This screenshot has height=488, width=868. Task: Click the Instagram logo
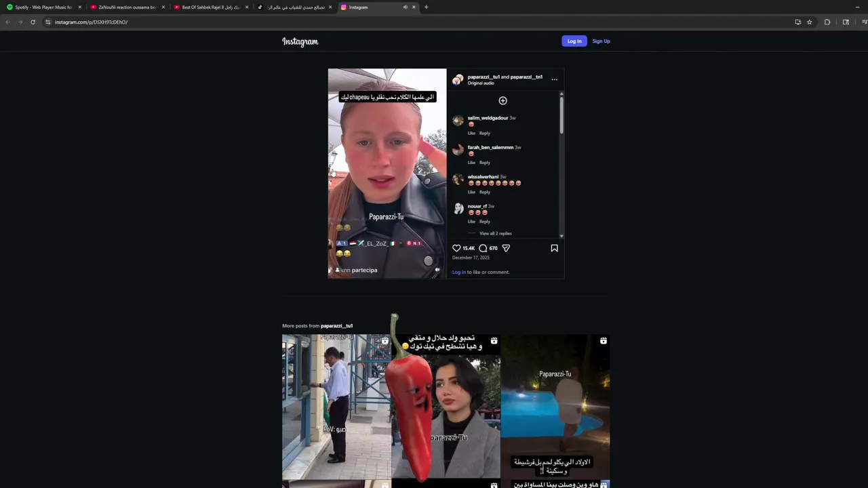click(300, 41)
